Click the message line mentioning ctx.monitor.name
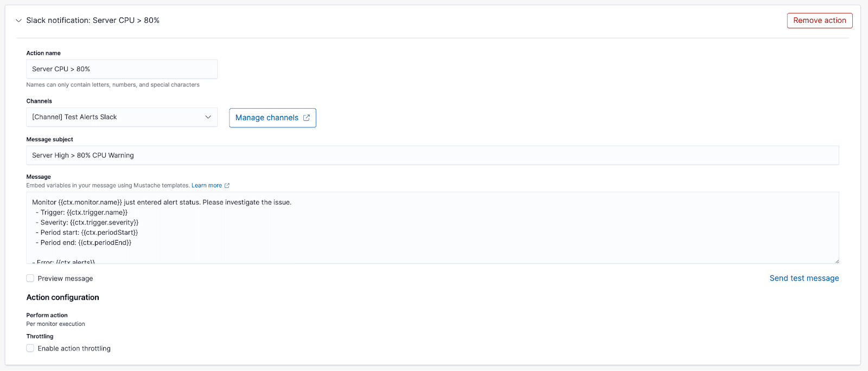The height and width of the screenshot is (371, 868). [x=162, y=203]
